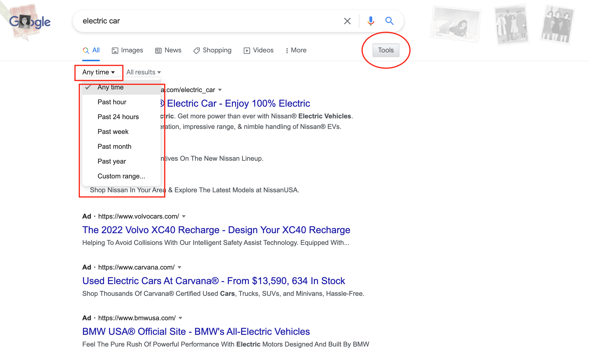Image resolution: width=589 pixels, height=364 pixels.
Task: Click the doodle photo of three girls
Action: tap(557, 25)
